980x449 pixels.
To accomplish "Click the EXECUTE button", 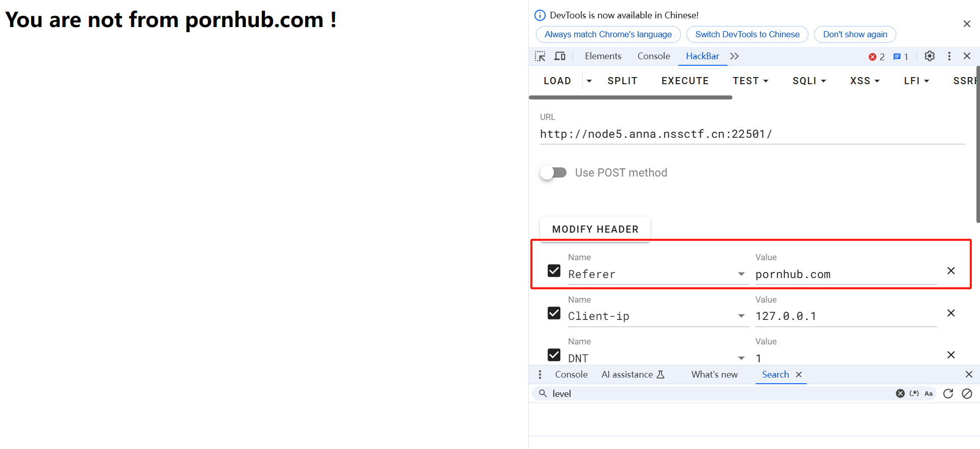I will [685, 81].
